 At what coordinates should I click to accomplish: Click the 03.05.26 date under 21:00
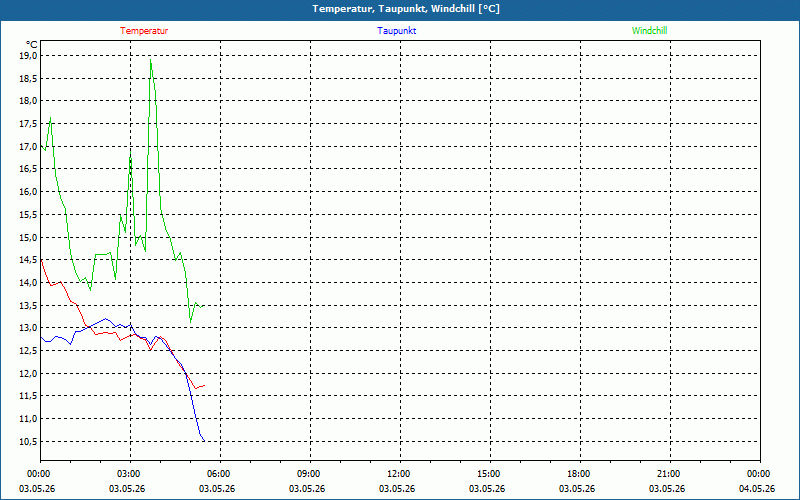point(667,489)
